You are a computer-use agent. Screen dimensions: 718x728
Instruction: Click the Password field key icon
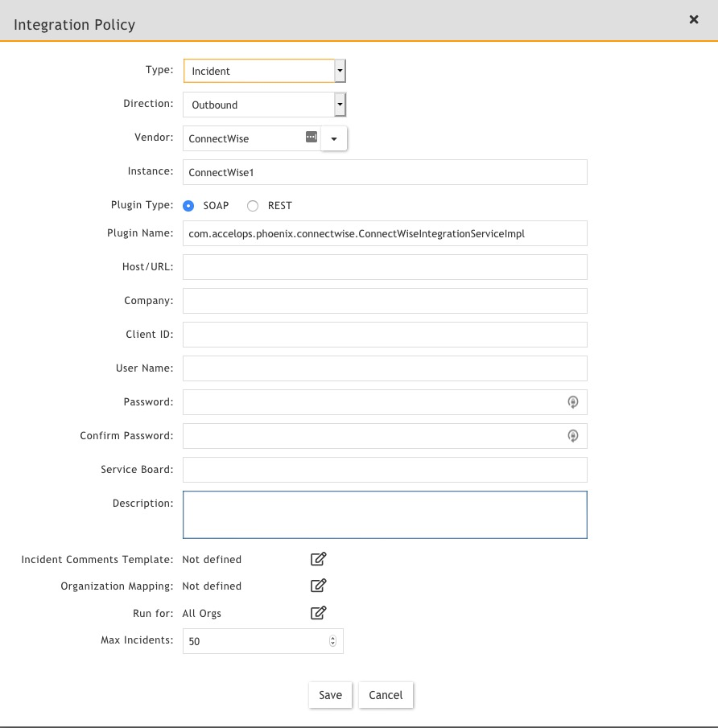(x=573, y=402)
